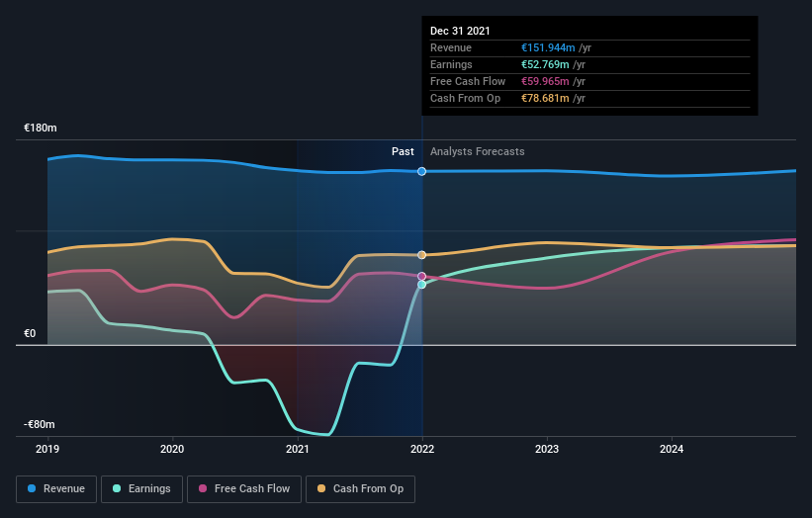
Task: Select the 2019 x-axis label
Action: [47, 449]
